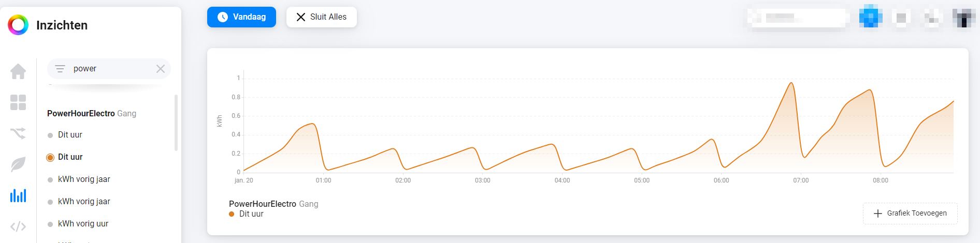The image size is (980, 243).
Task: Click the search field containing power
Action: (109, 69)
